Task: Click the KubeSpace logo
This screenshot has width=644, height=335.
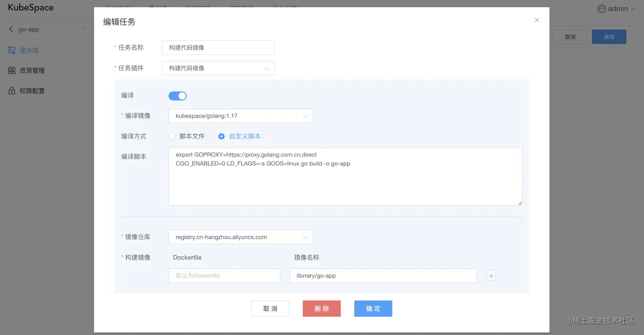Action: coord(31,8)
